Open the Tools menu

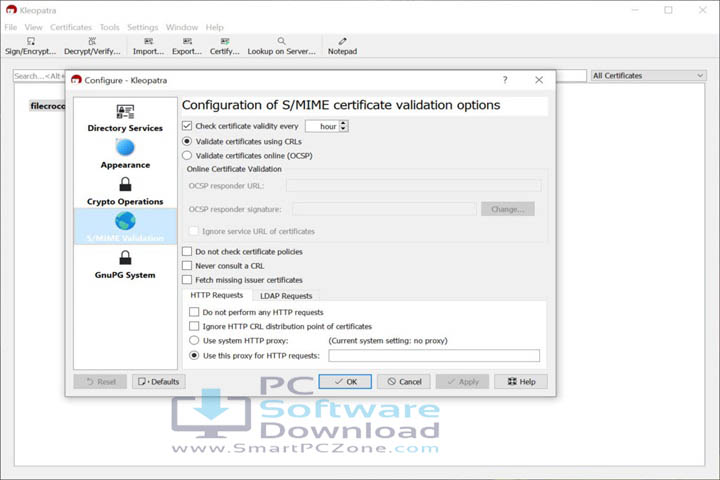click(110, 27)
